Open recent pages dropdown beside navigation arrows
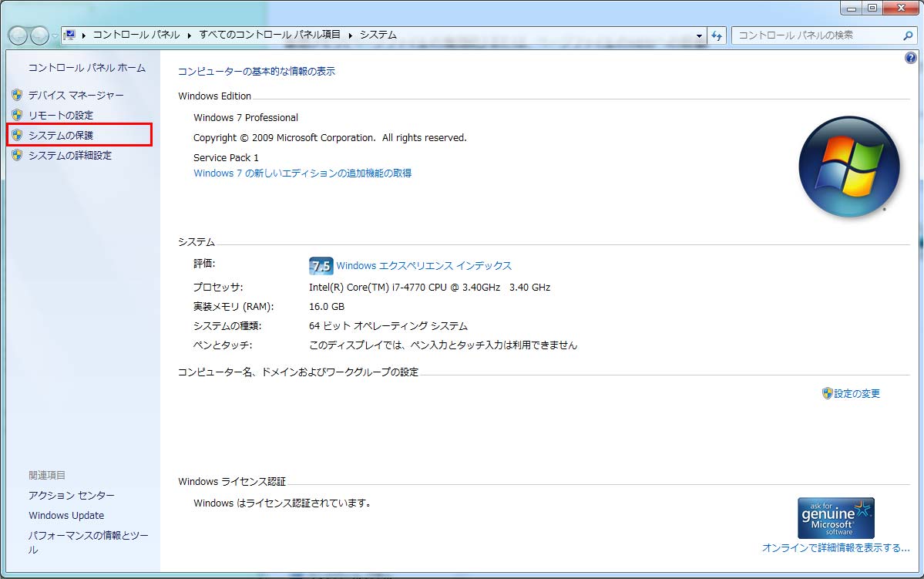 click(x=55, y=36)
